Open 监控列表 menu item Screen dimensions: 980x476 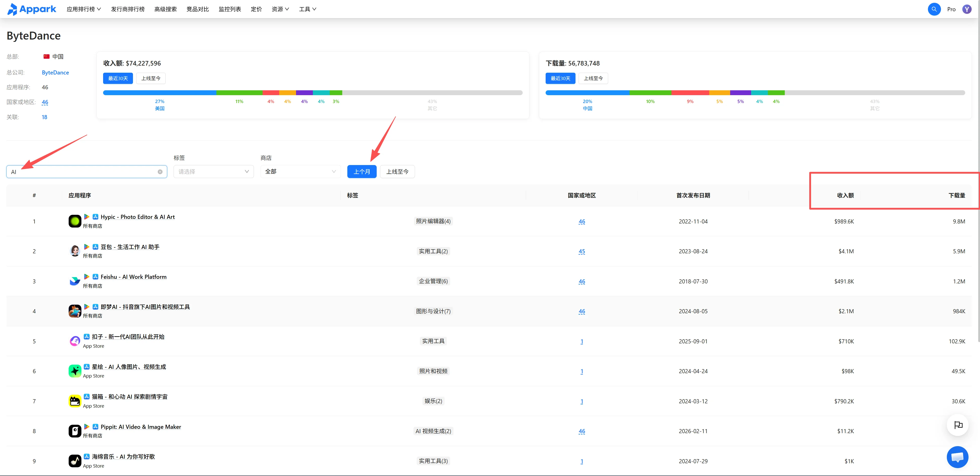230,9
